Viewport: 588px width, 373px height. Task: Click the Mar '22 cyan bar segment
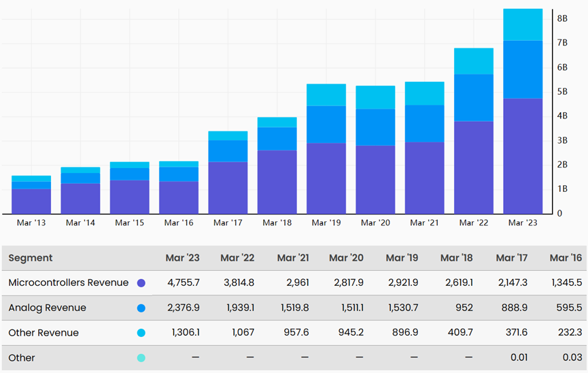click(x=474, y=61)
